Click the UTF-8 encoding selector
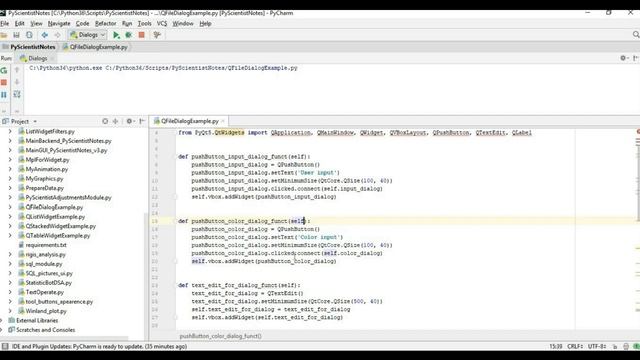Screen dimensions: 640x360 click(597, 347)
